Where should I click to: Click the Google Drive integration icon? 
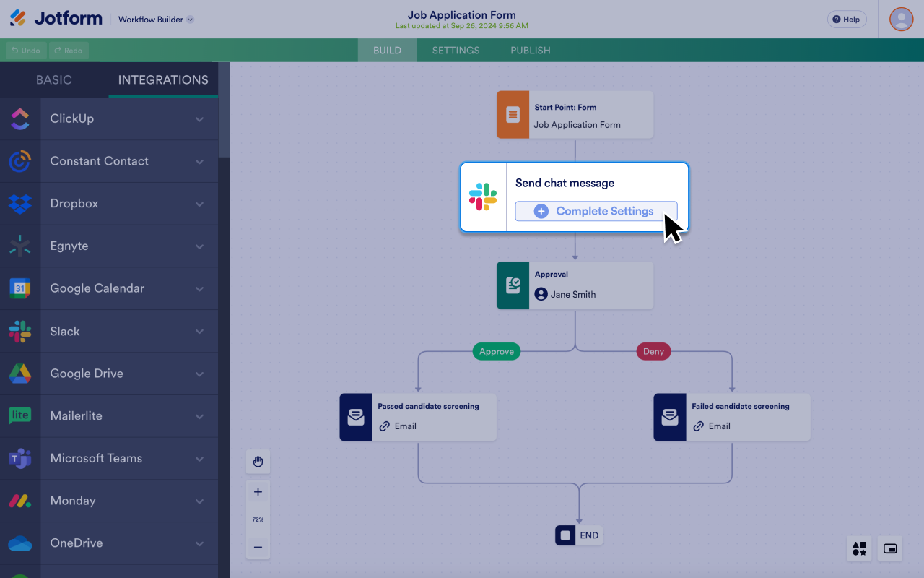[20, 374]
